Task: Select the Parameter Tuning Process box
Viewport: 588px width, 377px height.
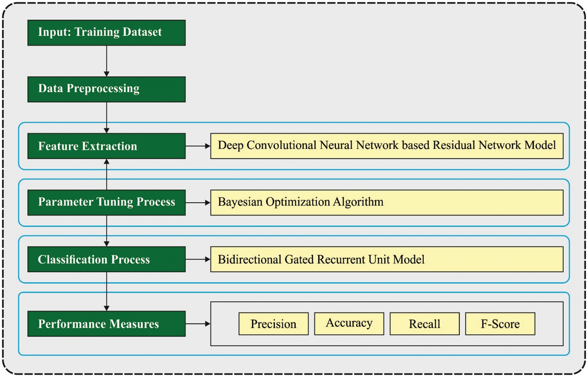Action: (x=106, y=202)
